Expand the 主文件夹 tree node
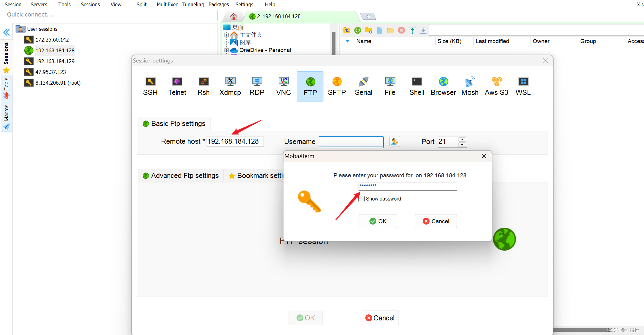This screenshot has height=335, width=644. [226, 35]
